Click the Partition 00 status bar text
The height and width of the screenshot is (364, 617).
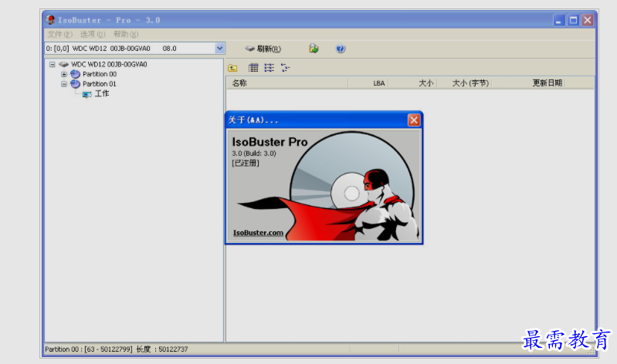point(116,349)
